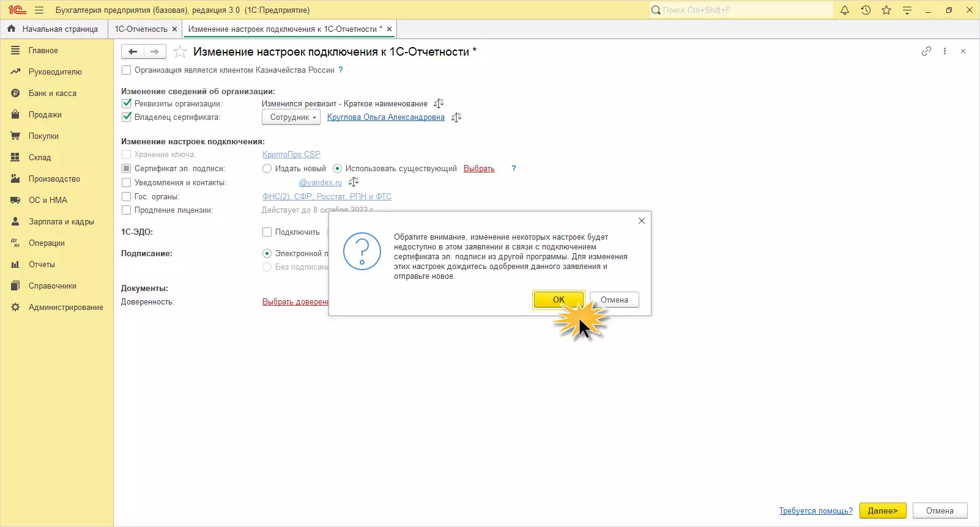Click the Производство sidebar icon
980x527 pixels.
(x=15, y=179)
